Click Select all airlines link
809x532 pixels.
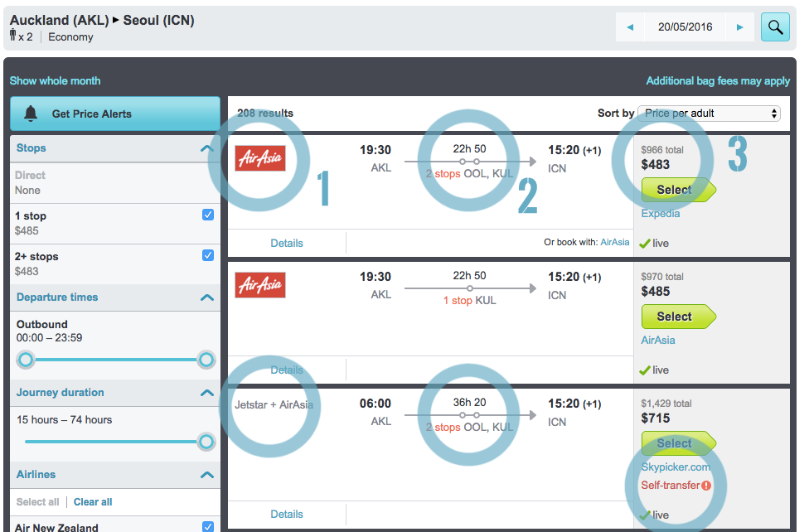click(x=37, y=502)
